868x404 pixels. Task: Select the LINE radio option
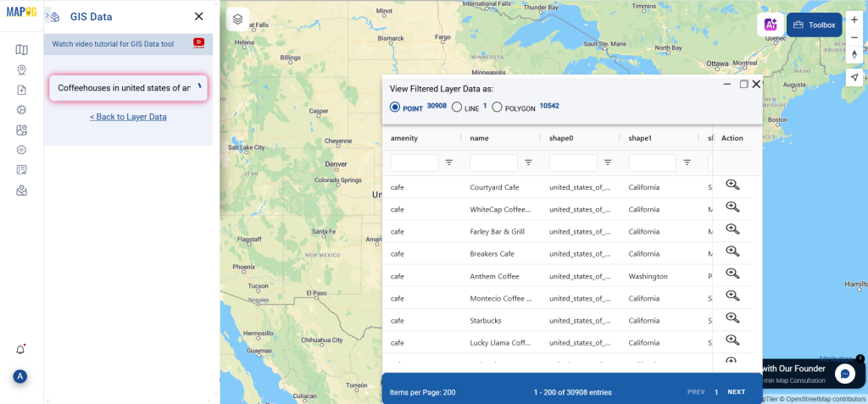pos(457,108)
